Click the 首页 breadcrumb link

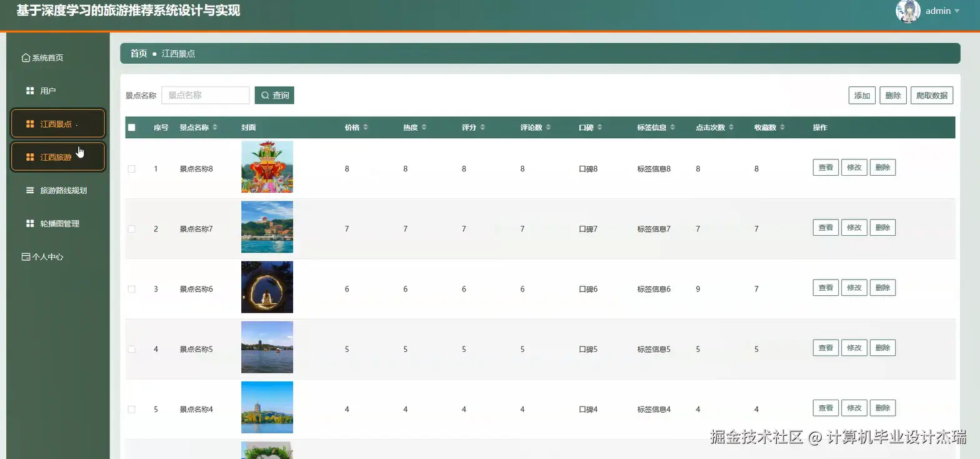point(139,54)
